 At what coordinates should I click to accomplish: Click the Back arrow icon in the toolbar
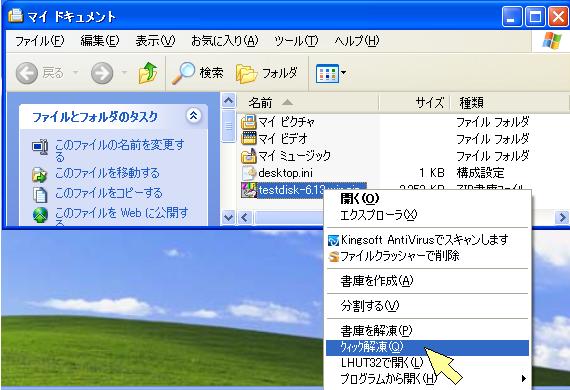[27, 73]
